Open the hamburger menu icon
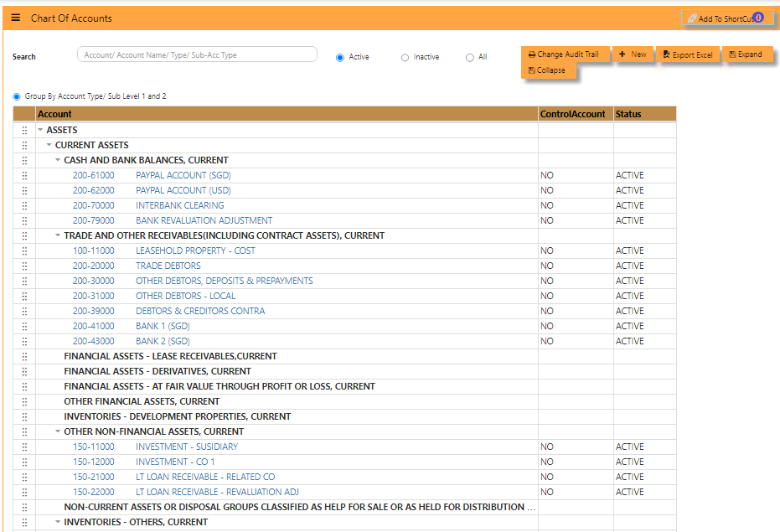This screenshot has width=780, height=532. point(15,18)
